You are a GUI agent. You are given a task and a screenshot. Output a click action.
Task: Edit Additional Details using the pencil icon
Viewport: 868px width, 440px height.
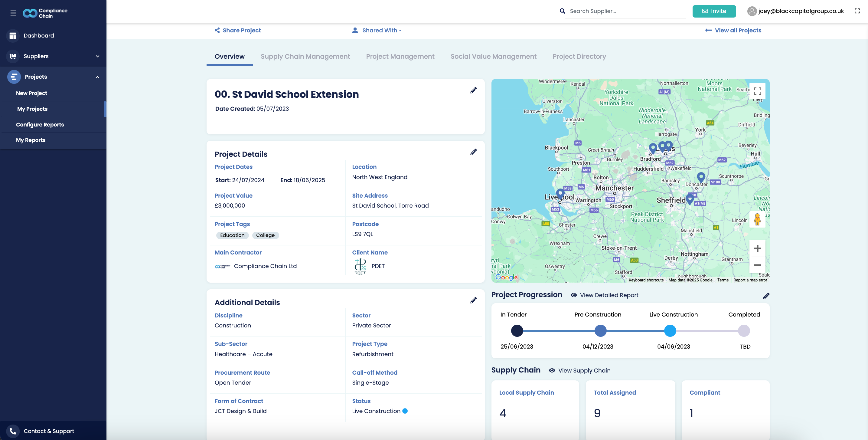[x=473, y=300]
